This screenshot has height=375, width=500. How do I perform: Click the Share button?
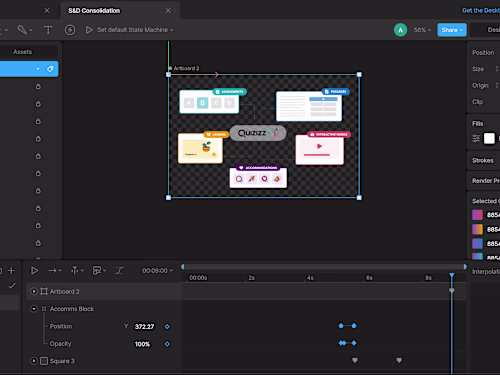coord(452,30)
